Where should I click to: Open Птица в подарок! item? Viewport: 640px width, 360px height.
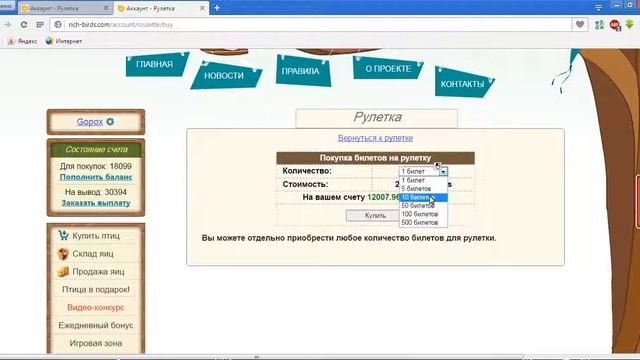pyautogui.click(x=96, y=289)
